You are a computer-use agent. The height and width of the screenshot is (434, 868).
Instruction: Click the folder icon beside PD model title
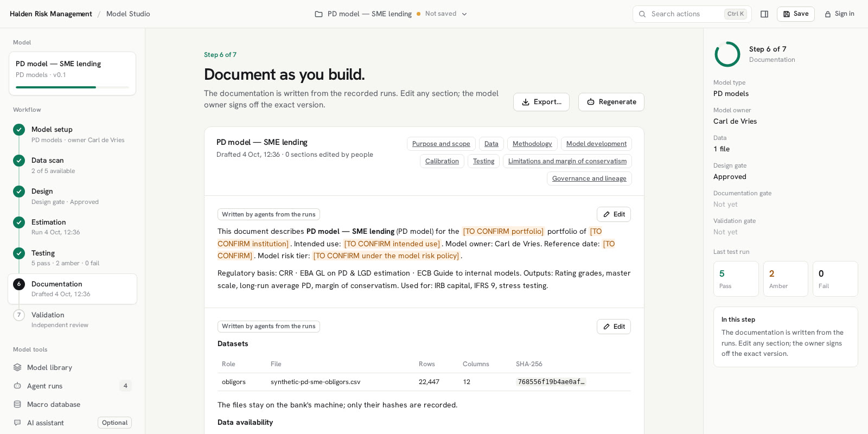pos(319,14)
